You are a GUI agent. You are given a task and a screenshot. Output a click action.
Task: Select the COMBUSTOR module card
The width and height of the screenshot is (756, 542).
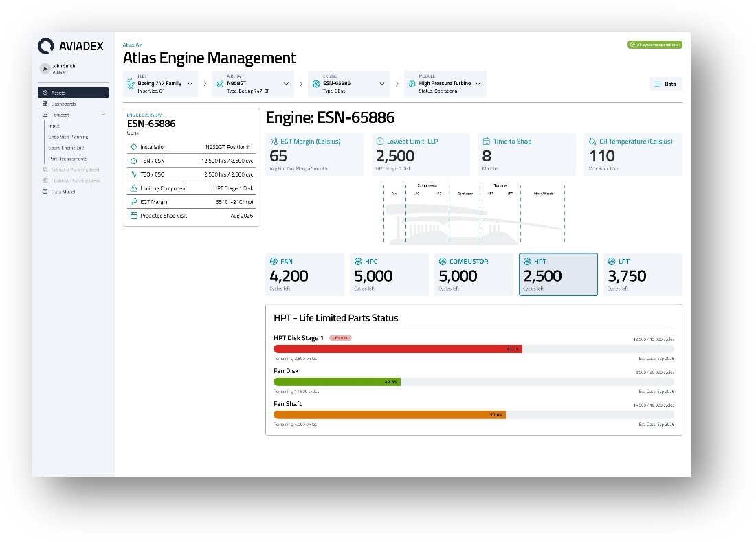coord(474,274)
